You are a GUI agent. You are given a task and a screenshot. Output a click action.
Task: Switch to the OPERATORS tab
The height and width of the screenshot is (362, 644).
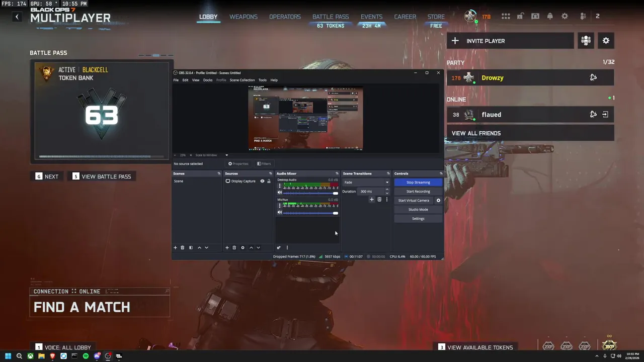[x=285, y=17]
